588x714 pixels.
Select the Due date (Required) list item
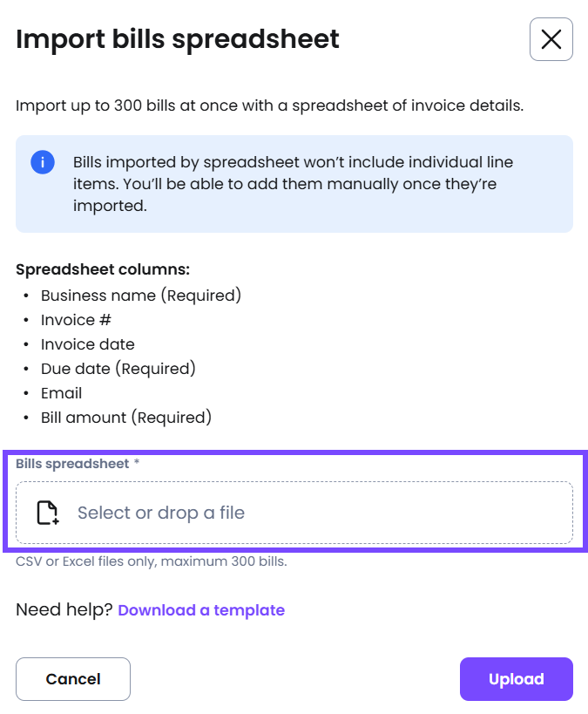click(x=118, y=369)
